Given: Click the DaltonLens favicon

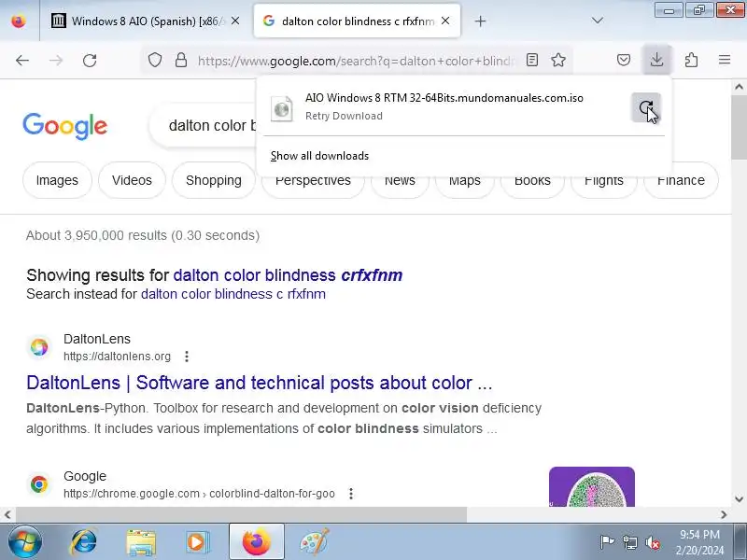Looking at the screenshot, I should click(39, 347).
